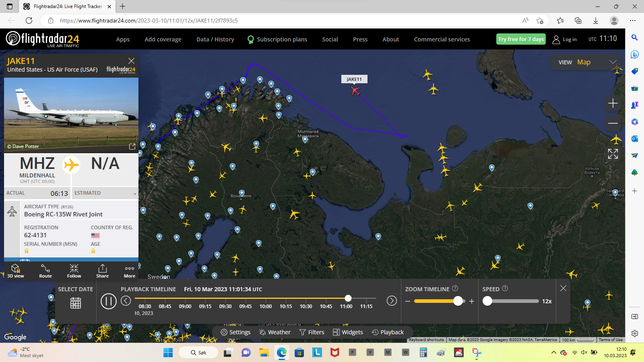The height and width of the screenshot is (362, 644).
Task: Toggle fullscreen map view
Action: [613, 154]
